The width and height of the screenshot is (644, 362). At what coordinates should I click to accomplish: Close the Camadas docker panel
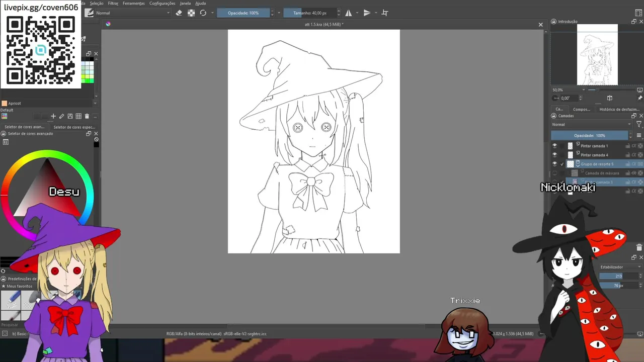pos(640,116)
